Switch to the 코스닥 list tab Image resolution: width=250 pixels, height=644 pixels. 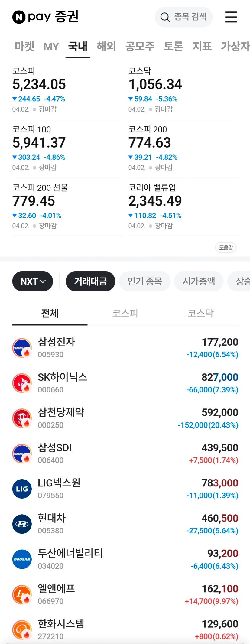point(200,313)
